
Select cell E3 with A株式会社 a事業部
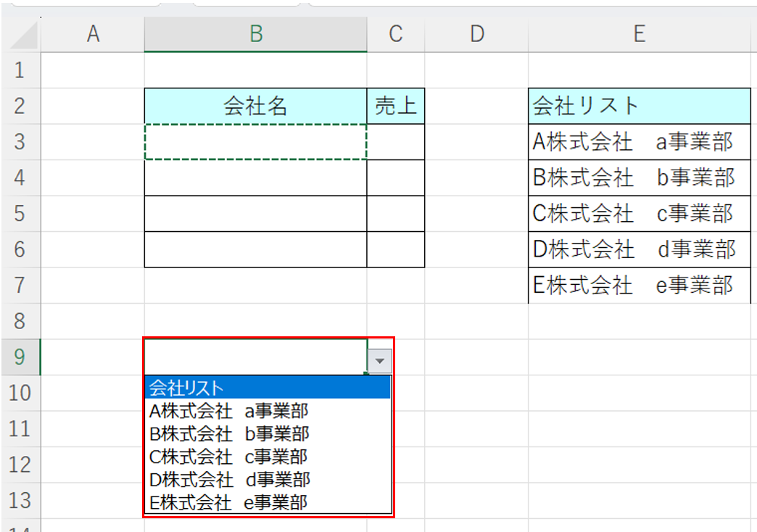(640, 142)
